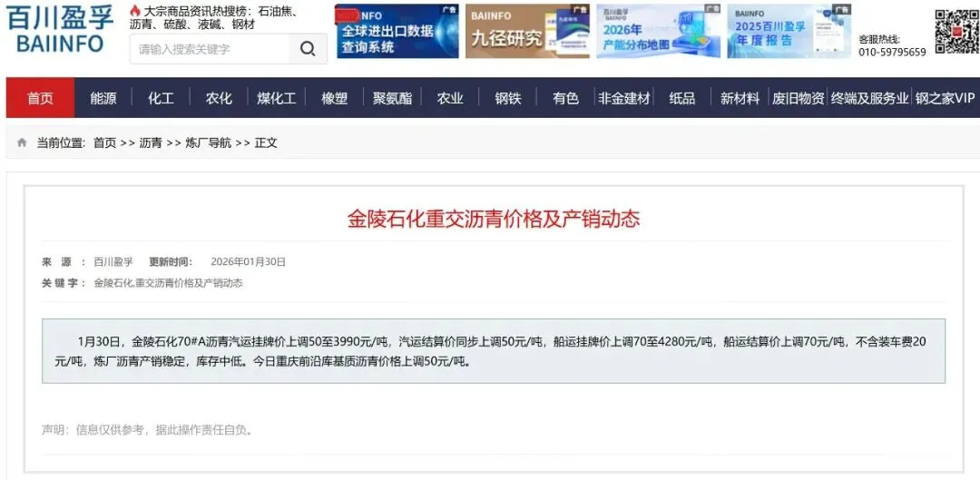Click the QR code image
The image size is (980, 480).
point(956,31)
